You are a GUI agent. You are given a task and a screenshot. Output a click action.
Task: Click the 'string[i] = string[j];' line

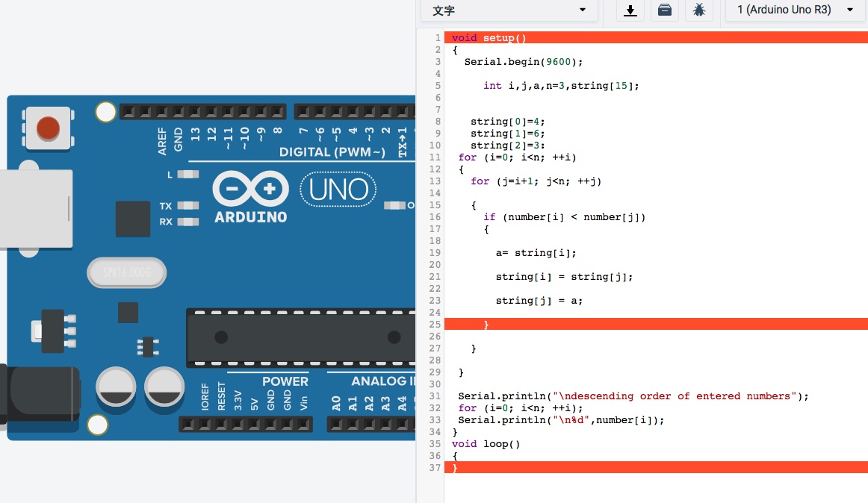pos(564,277)
